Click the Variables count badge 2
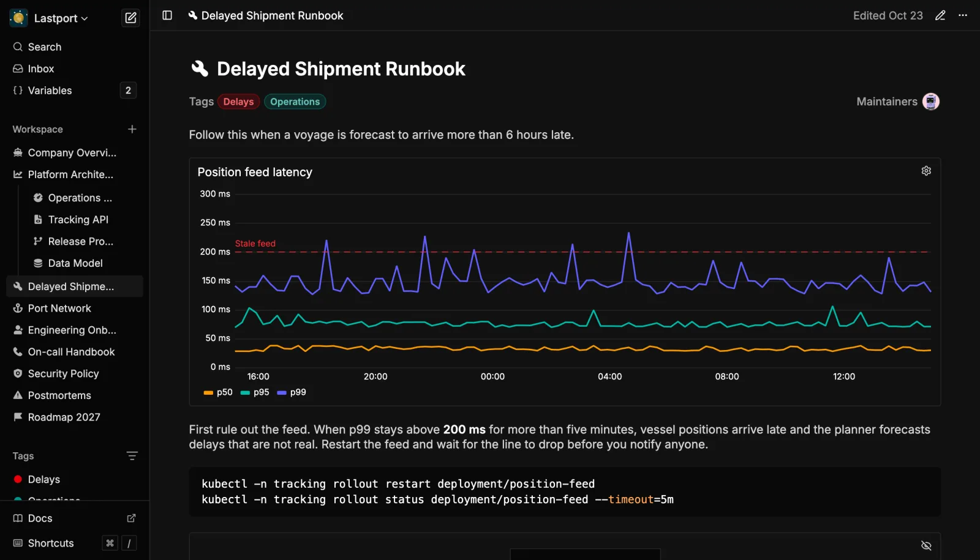This screenshot has height=560, width=980. pyautogui.click(x=128, y=91)
